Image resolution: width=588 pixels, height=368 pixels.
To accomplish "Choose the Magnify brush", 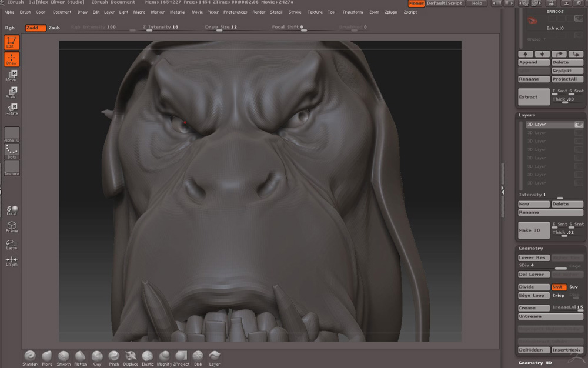I will coord(164,358).
